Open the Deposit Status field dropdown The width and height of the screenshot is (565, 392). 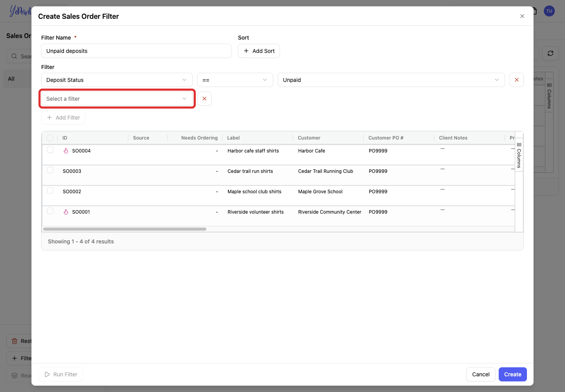pyautogui.click(x=117, y=80)
